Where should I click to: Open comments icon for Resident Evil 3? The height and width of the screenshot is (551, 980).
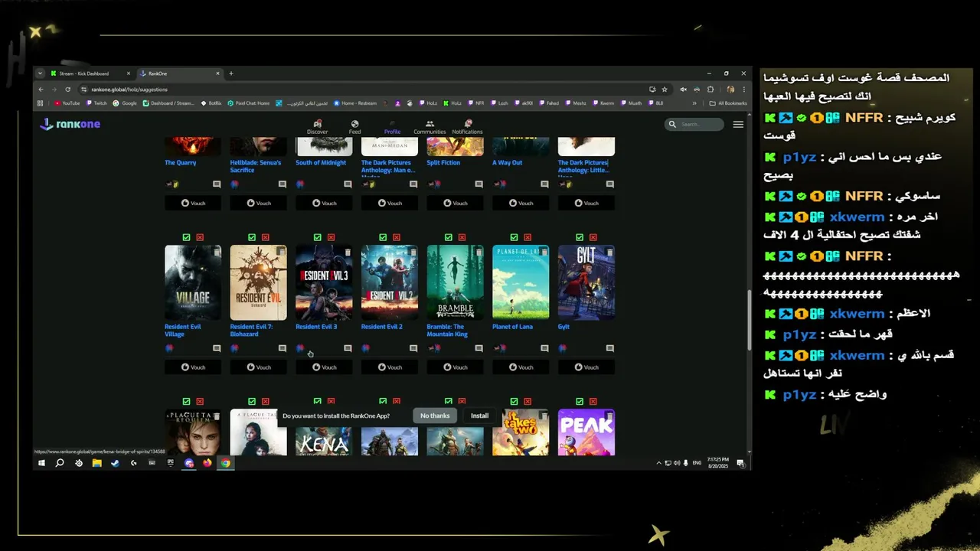point(348,348)
